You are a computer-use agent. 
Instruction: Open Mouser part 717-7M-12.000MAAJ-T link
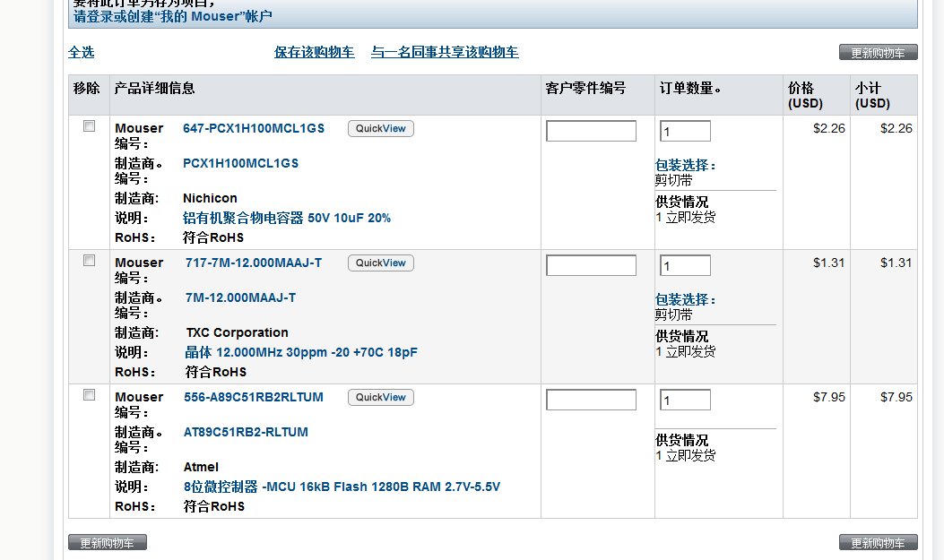tap(254, 263)
